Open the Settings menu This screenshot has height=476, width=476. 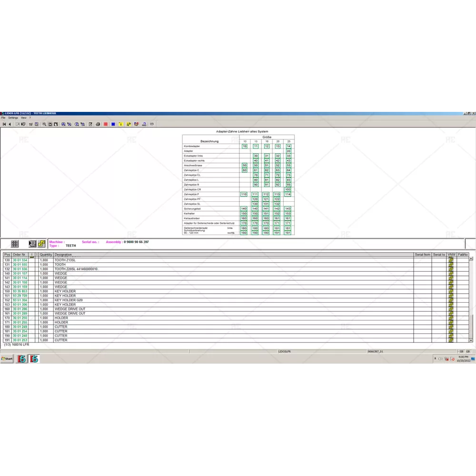13,118
